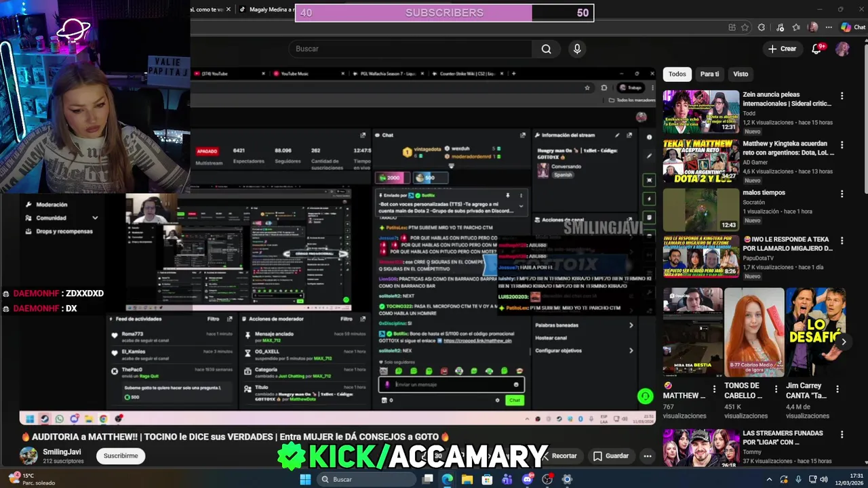Close the 'al. como te ve' browser tab
Screen dimensions: 868x488
[x=228, y=9]
